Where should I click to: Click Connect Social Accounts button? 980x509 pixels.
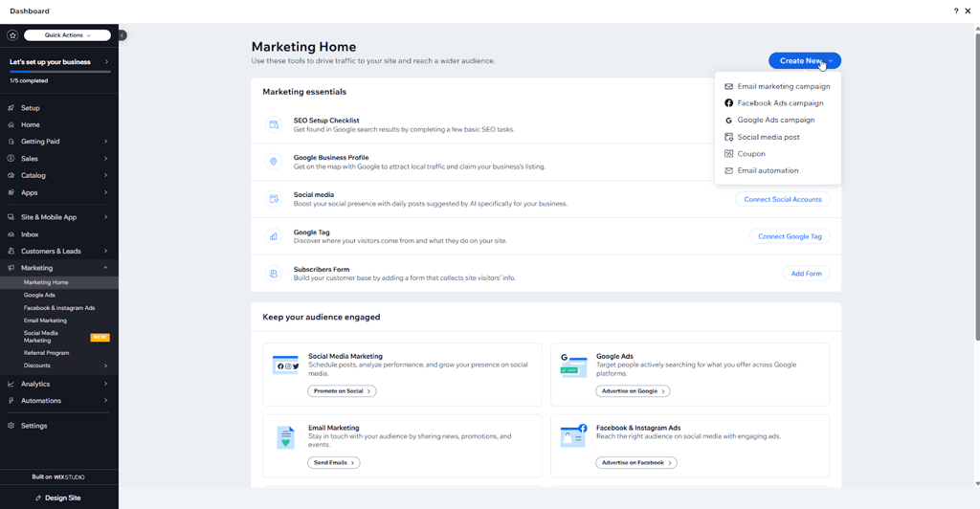pyautogui.click(x=783, y=199)
